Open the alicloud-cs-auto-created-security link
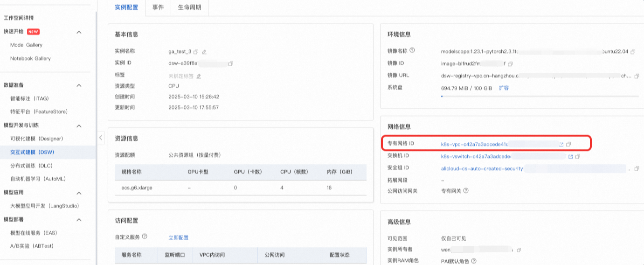The width and height of the screenshot is (644, 265). click(x=482, y=168)
